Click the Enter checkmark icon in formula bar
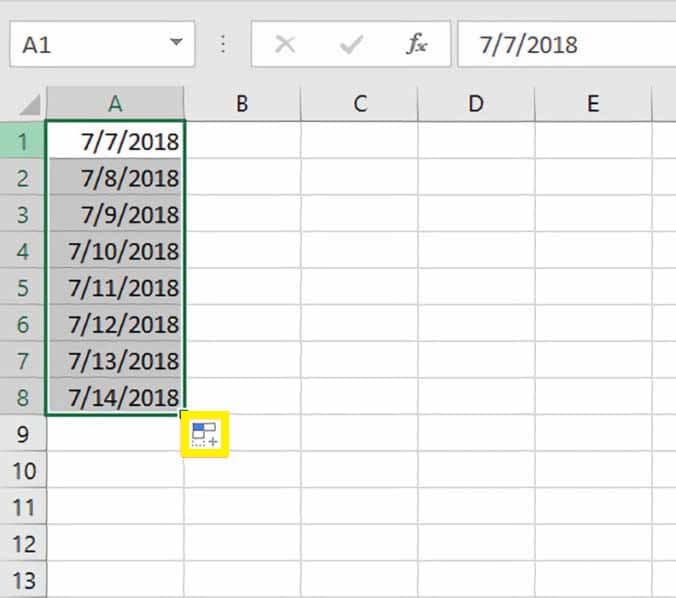Viewport: 676px width, 598px height. pyautogui.click(x=351, y=44)
